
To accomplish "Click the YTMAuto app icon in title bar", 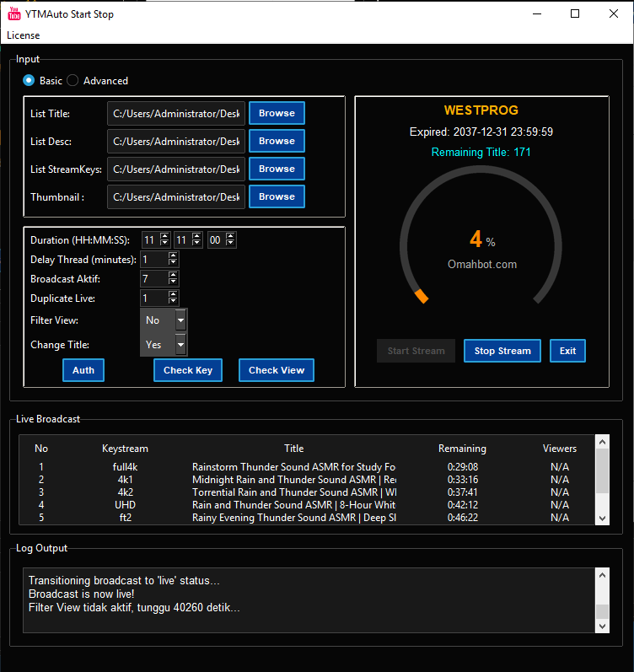I will [14, 13].
